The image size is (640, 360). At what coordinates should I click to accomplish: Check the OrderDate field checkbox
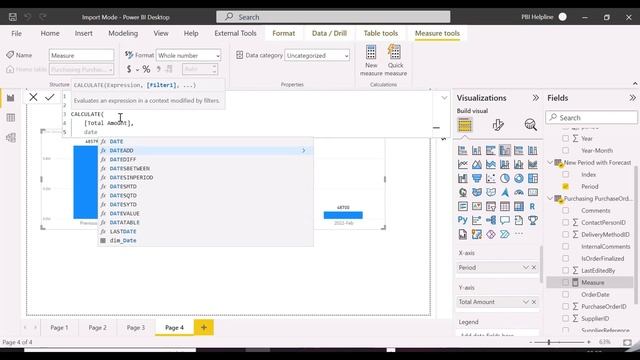(565, 294)
